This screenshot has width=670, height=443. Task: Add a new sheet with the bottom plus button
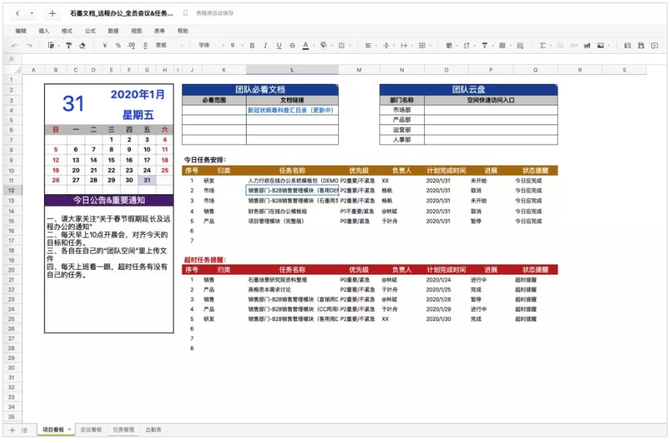[13, 429]
